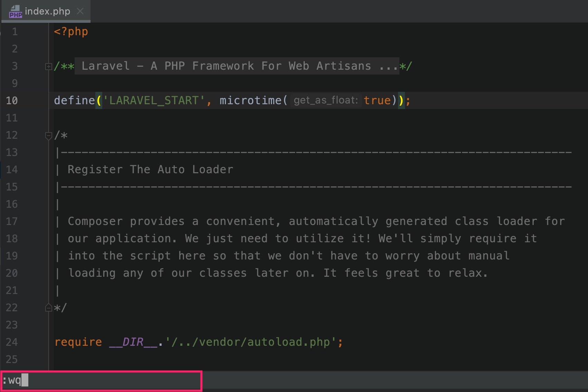Viewport: 588px width, 392px height.
Task: Click line number 14 in the gutter
Action: (x=12, y=169)
